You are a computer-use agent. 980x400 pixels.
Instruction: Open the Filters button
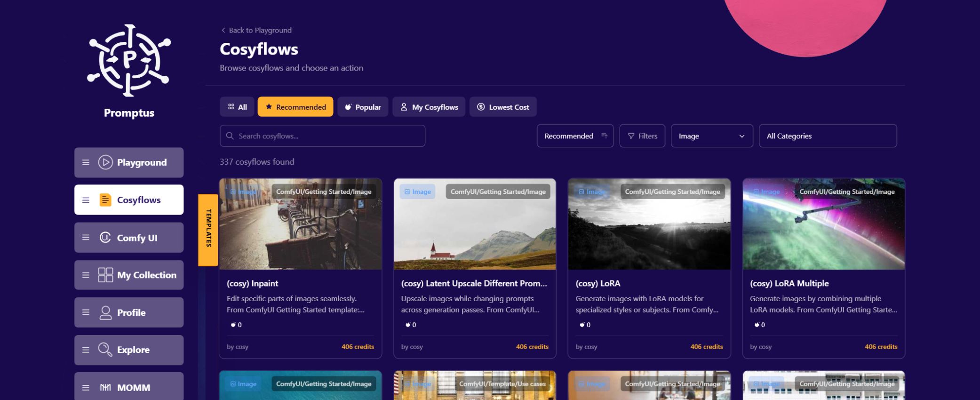pos(642,136)
